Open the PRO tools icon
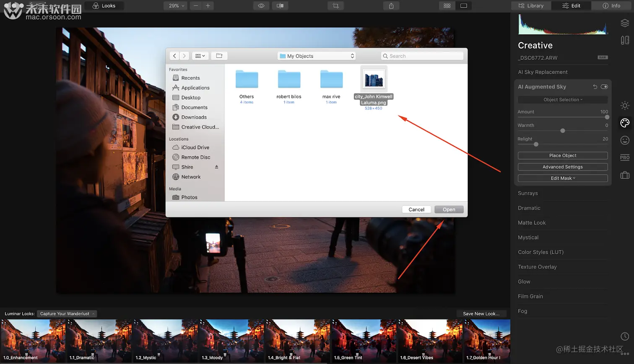 tap(625, 157)
